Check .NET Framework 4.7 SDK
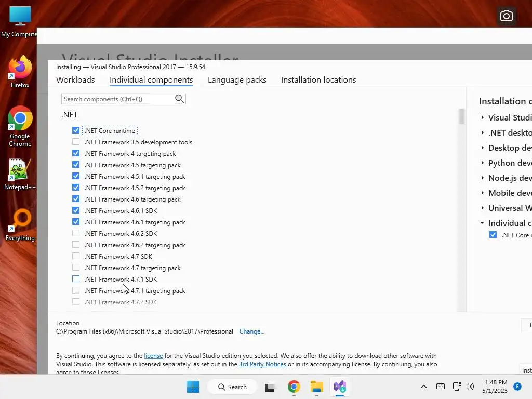The height and width of the screenshot is (399, 532). point(76,256)
